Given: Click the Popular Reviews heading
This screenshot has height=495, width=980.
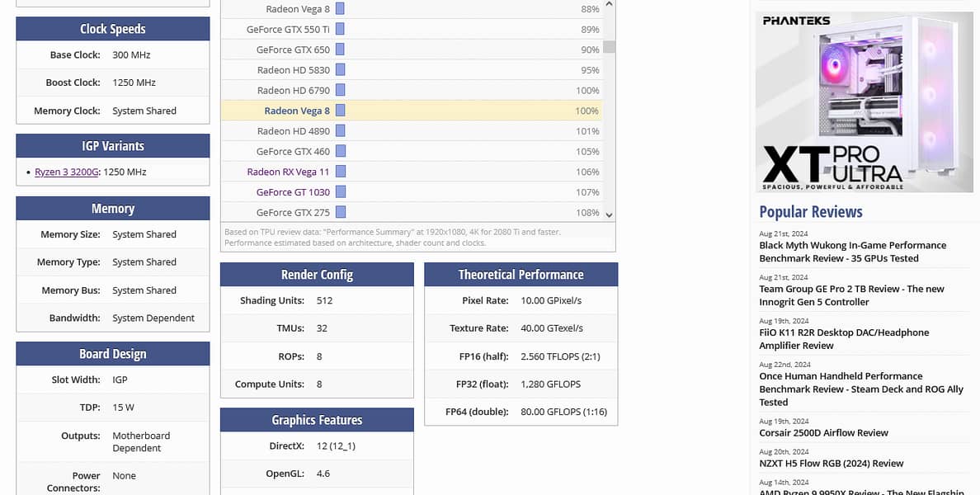Looking at the screenshot, I should click(x=811, y=212).
